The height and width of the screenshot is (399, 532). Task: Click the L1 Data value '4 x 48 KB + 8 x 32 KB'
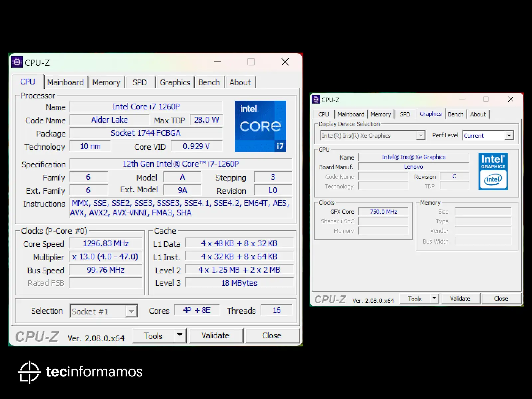239,244
